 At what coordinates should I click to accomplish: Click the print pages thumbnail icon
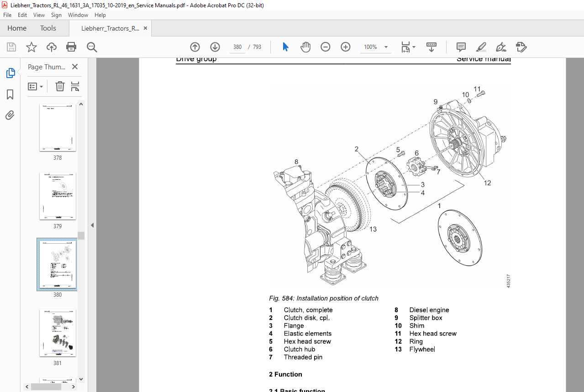coord(75,86)
